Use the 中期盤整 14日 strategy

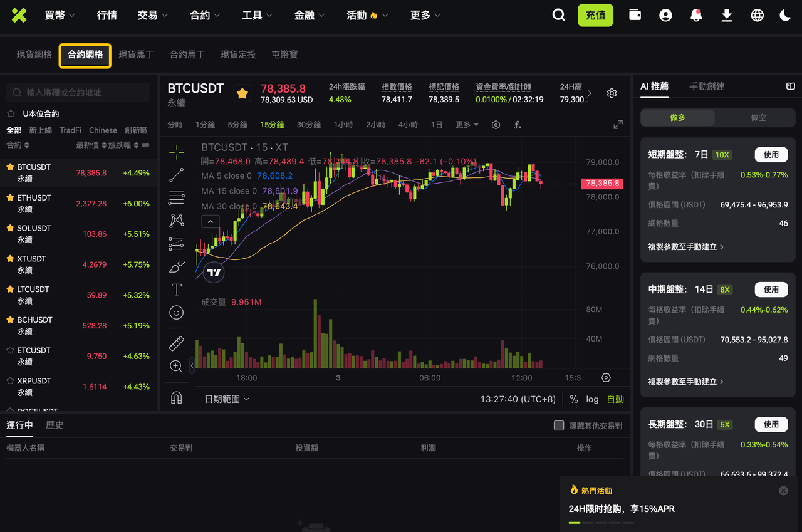[x=771, y=289]
